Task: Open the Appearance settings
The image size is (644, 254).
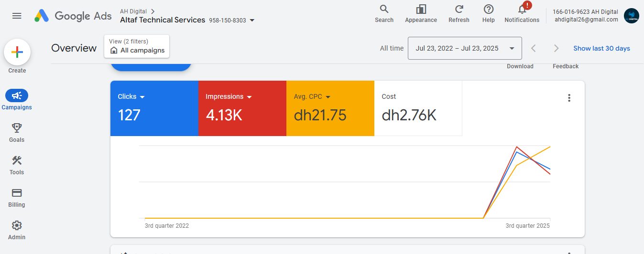Action: [x=421, y=14]
